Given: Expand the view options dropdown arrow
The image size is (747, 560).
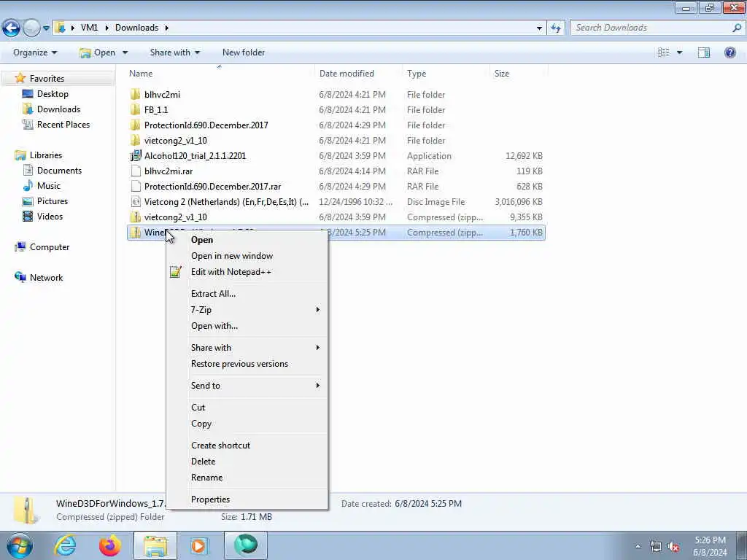Looking at the screenshot, I should coord(679,52).
